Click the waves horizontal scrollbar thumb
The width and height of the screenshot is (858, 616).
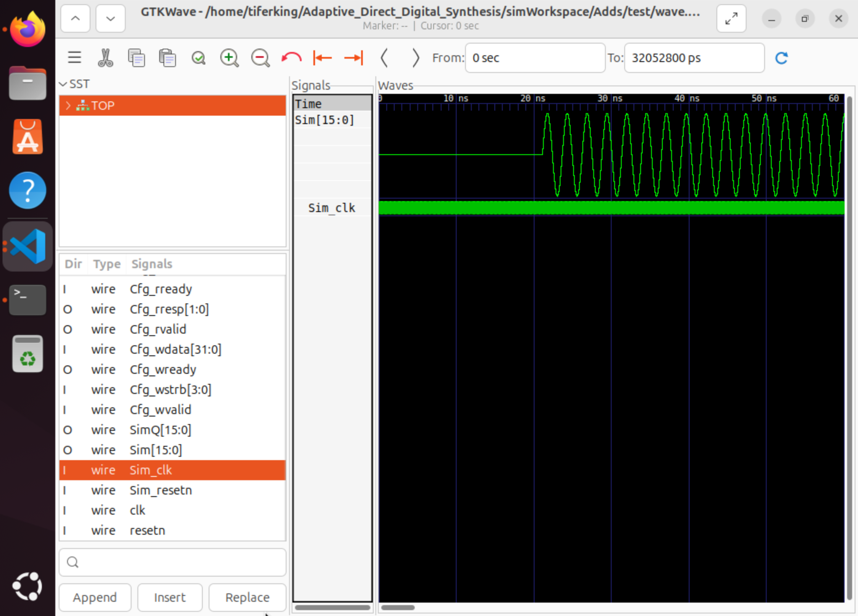pos(398,607)
